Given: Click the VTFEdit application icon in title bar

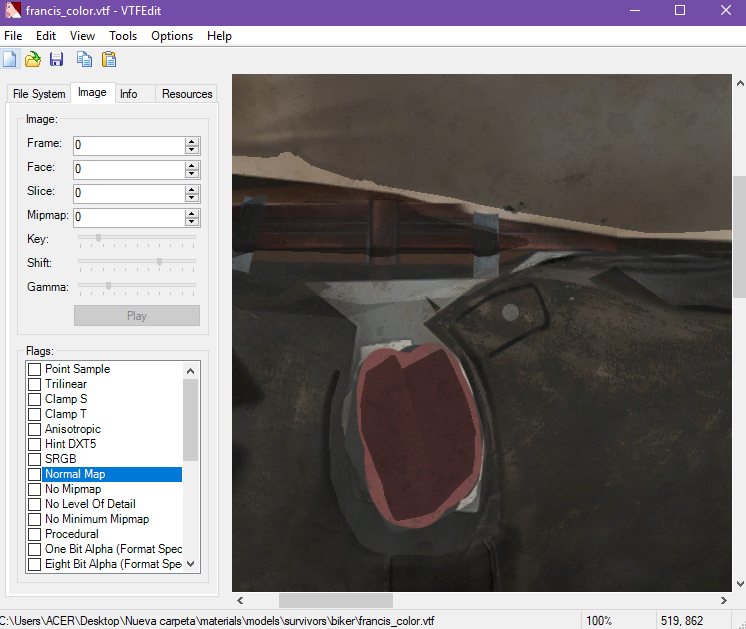Looking at the screenshot, I should [13, 10].
